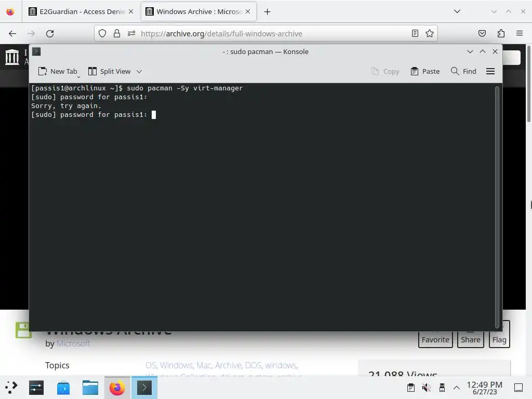Expand New Tab profile dropdown arrow

pos(78,77)
